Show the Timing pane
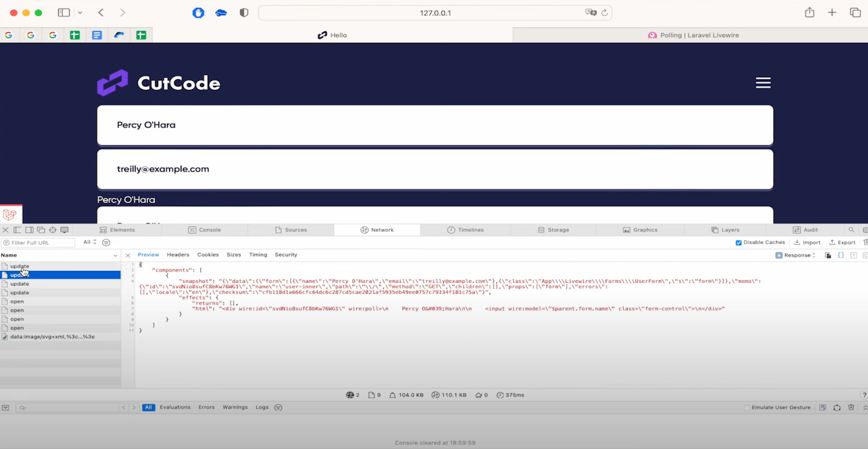The height and width of the screenshot is (449, 868). 258,255
